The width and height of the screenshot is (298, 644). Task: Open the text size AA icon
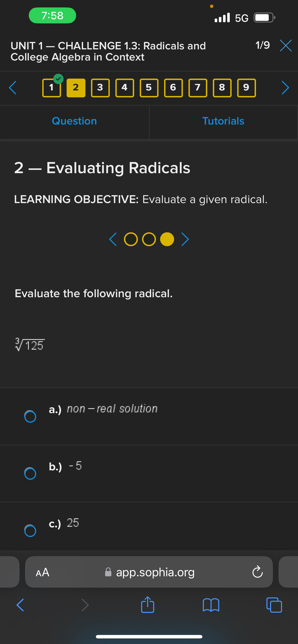coord(42,572)
